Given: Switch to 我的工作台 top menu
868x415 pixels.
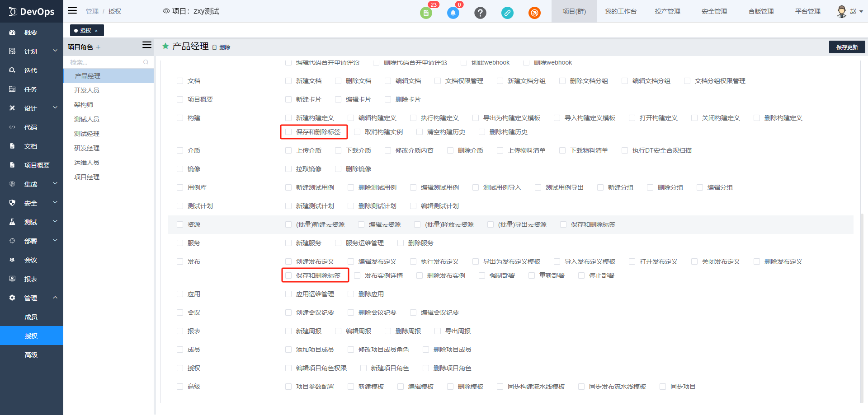Looking at the screenshot, I should (620, 11).
